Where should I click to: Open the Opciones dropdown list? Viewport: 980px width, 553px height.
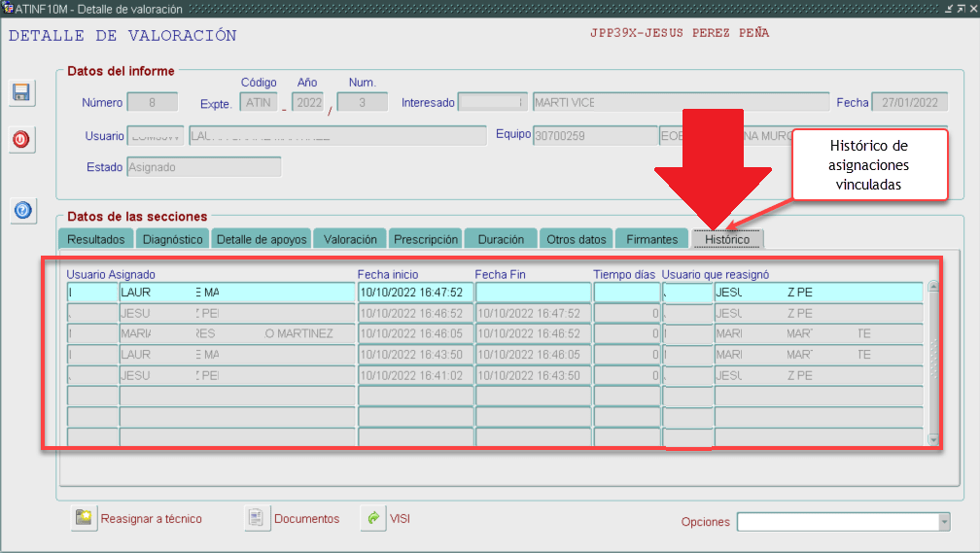point(943,523)
